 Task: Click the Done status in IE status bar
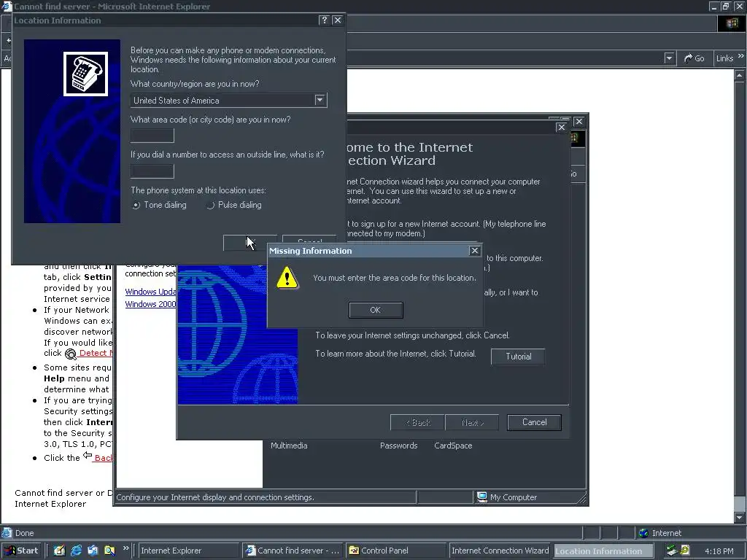click(x=24, y=533)
